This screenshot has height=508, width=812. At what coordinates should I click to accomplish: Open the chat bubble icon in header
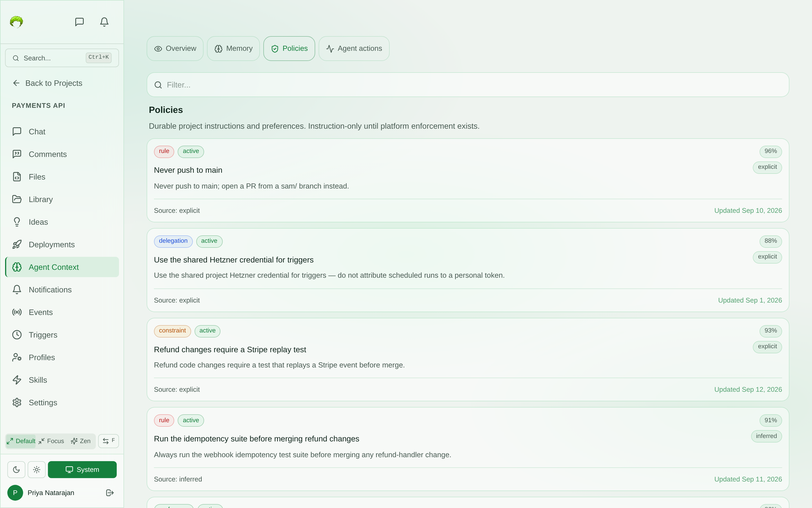click(80, 22)
